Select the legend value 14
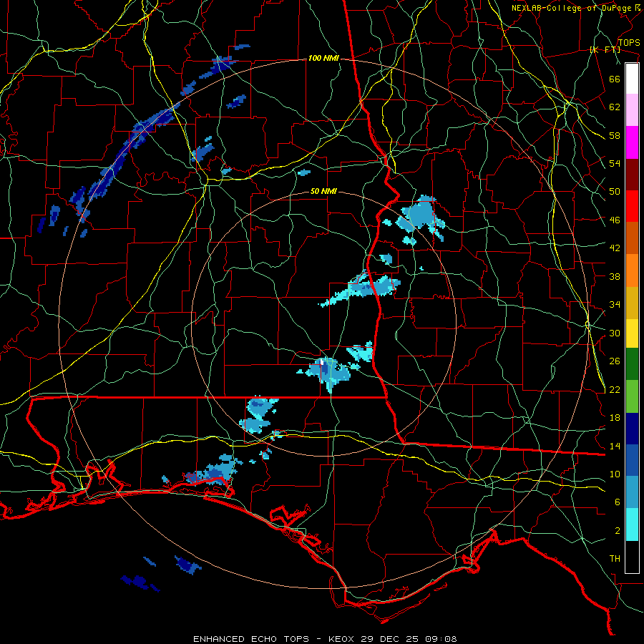The width and height of the screenshot is (644, 644). 615,446
